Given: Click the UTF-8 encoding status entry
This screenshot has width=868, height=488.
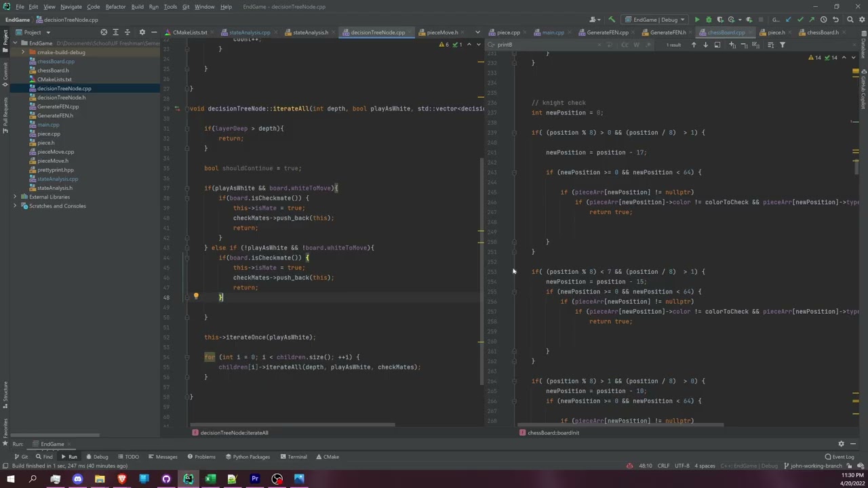Looking at the screenshot, I should pos(682,466).
